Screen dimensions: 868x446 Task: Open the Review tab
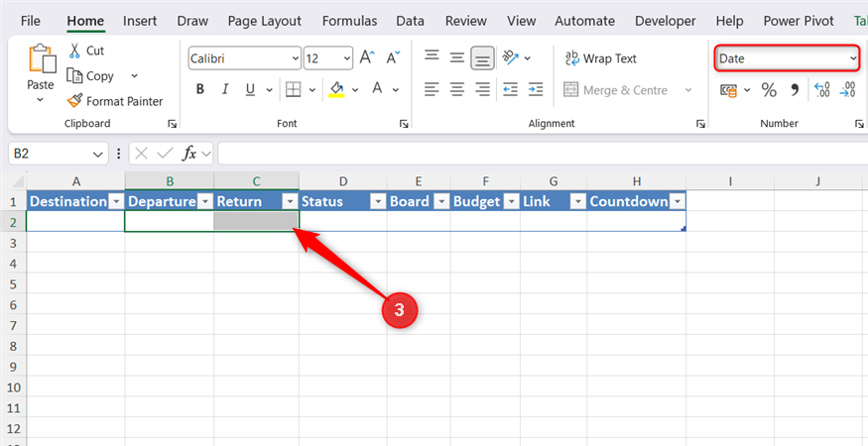[465, 21]
